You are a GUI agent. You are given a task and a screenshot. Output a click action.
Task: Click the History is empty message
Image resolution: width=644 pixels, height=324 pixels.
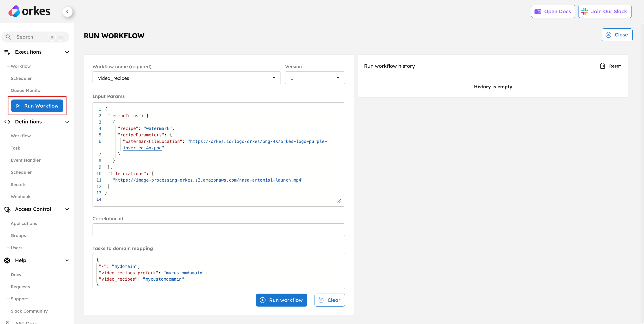point(493,87)
